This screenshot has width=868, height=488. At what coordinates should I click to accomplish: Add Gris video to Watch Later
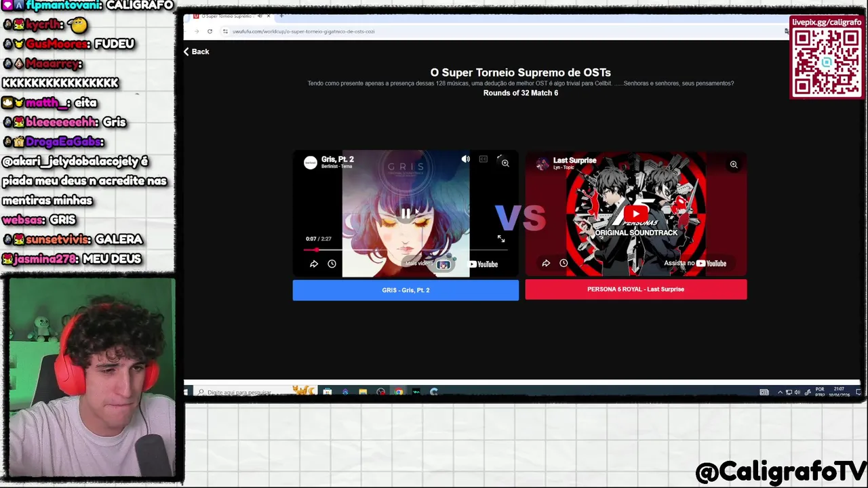[x=332, y=264]
